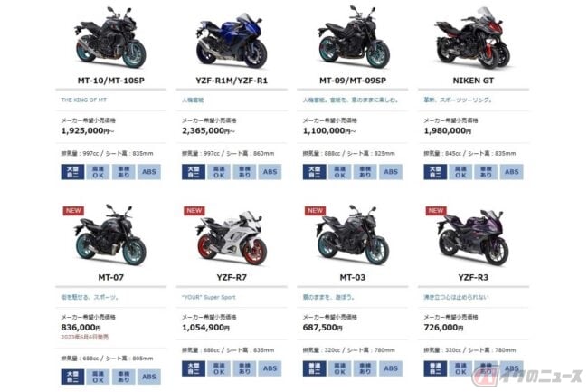588x392 pixels.
Task: Open the MT-03 model title link
Action: coord(353,278)
